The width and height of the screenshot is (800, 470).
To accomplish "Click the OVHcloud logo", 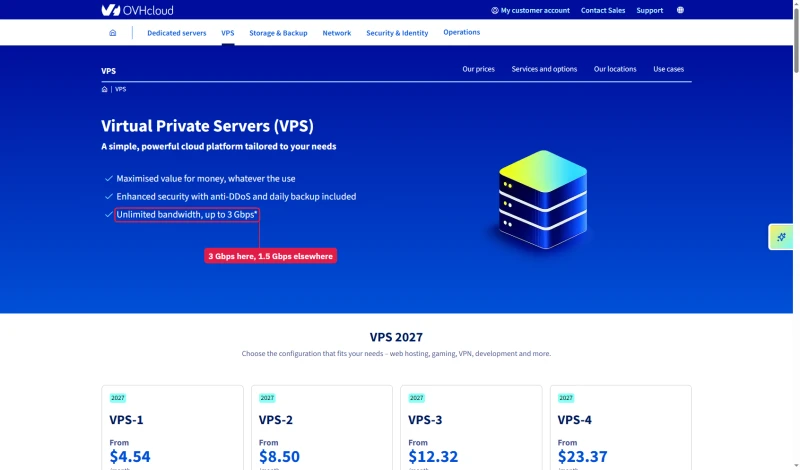I will (137, 10).
